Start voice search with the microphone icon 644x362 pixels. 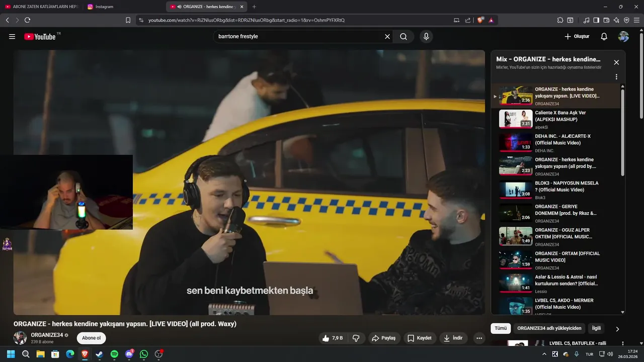coord(426,37)
